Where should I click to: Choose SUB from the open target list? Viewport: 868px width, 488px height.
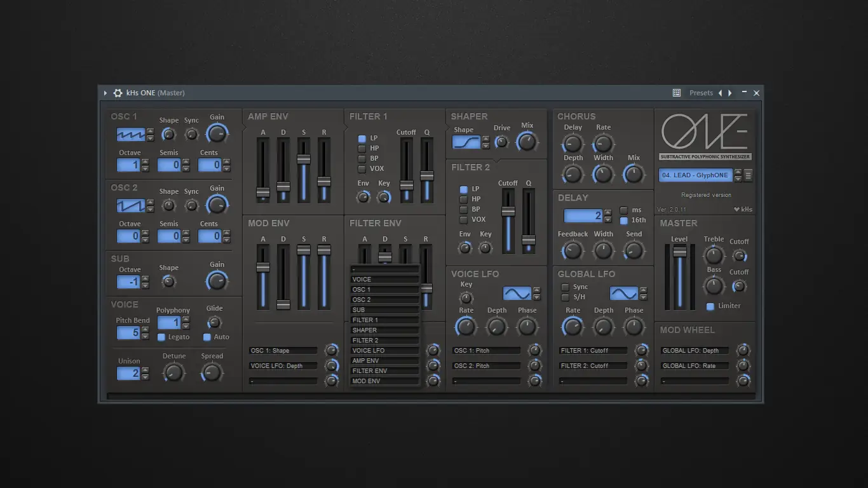(x=385, y=310)
